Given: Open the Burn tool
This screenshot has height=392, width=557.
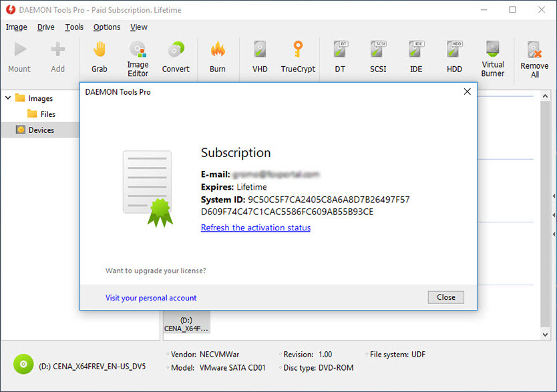Looking at the screenshot, I should tap(218, 57).
